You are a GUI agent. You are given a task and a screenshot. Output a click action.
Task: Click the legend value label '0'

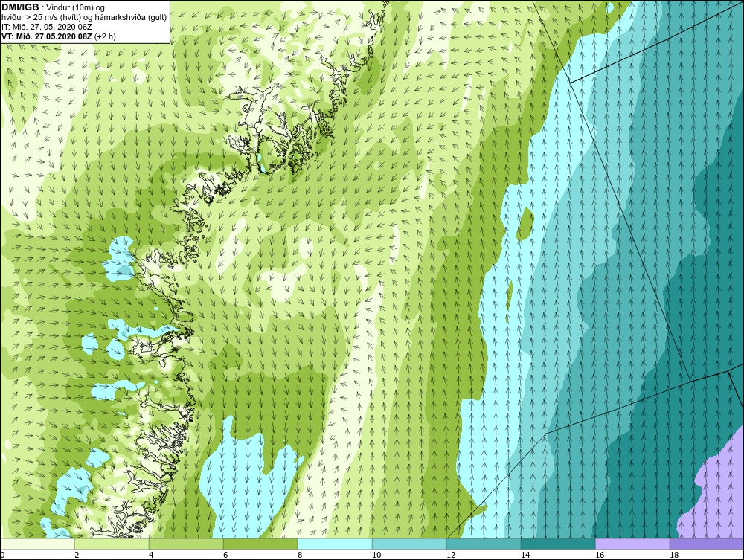[2, 555]
